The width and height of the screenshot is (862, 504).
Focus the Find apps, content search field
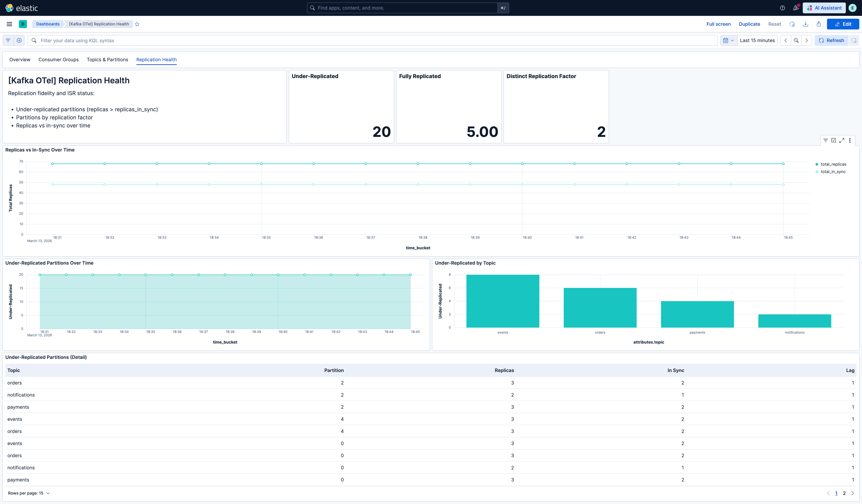coord(402,8)
